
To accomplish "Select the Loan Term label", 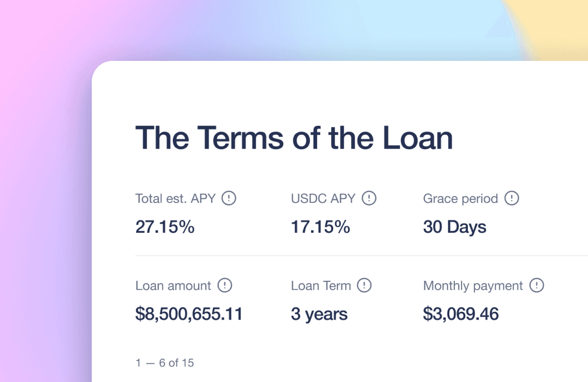I will [321, 286].
